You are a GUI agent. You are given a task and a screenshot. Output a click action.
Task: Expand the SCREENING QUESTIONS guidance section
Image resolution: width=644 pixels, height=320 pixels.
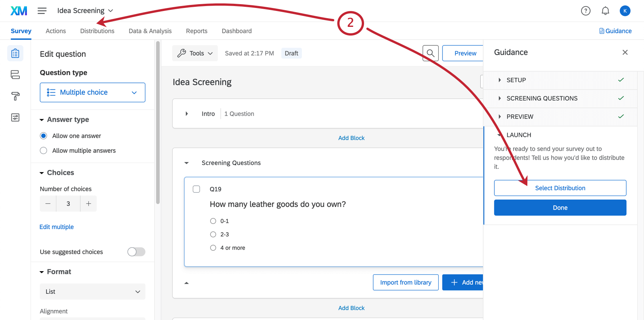pos(542,98)
